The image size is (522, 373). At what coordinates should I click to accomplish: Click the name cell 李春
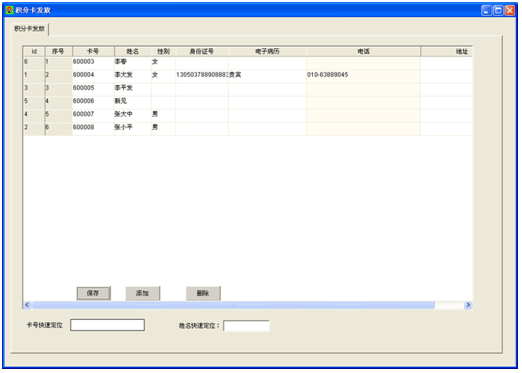coord(133,62)
